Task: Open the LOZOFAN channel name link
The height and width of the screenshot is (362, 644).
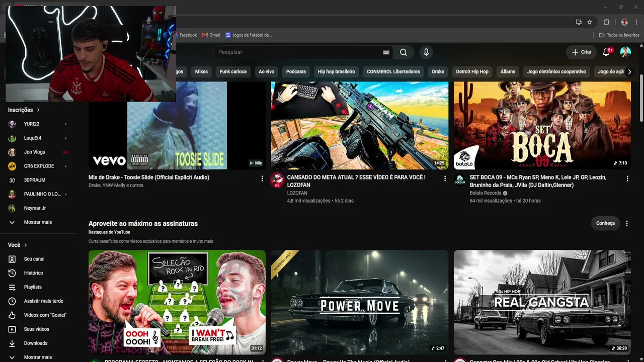Action: [297, 193]
